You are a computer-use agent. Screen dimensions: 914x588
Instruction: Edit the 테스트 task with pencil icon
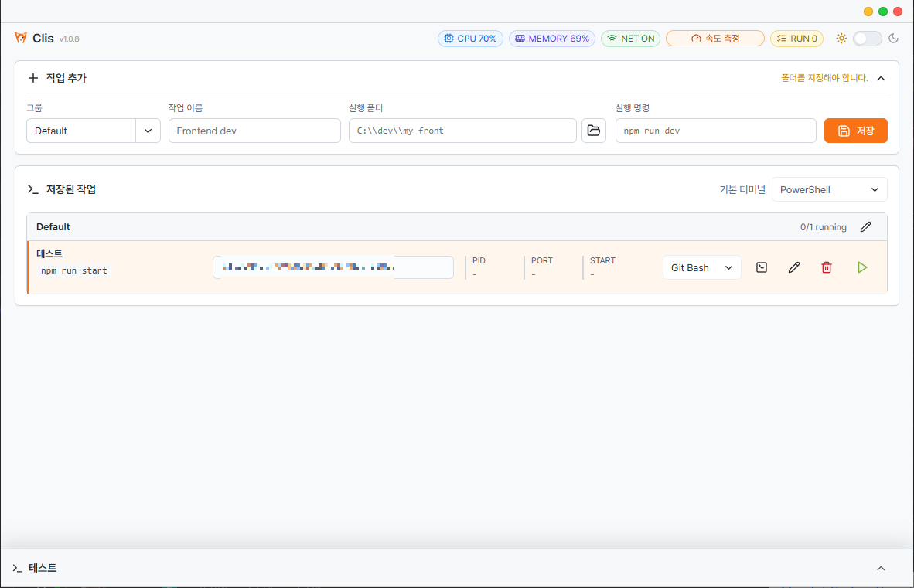pyautogui.click(x=794, y=267)
